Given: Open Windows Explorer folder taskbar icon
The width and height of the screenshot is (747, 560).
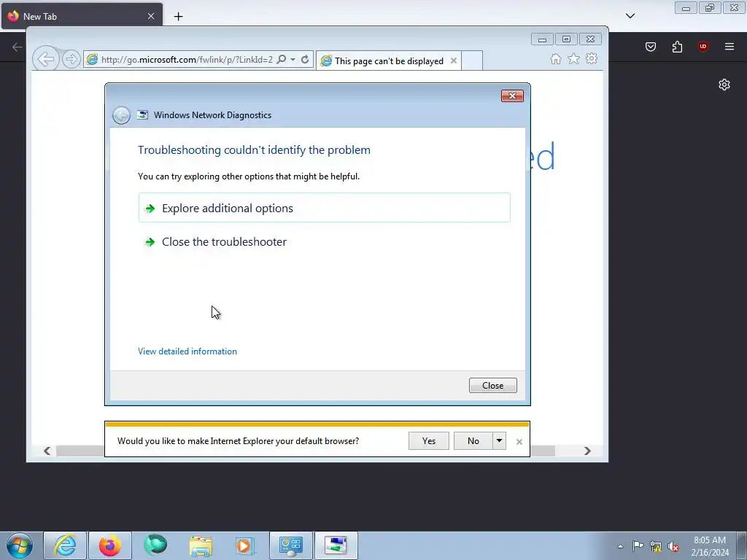Looking at the screenshot, I should pyautogui.click(x=201, y=545).
